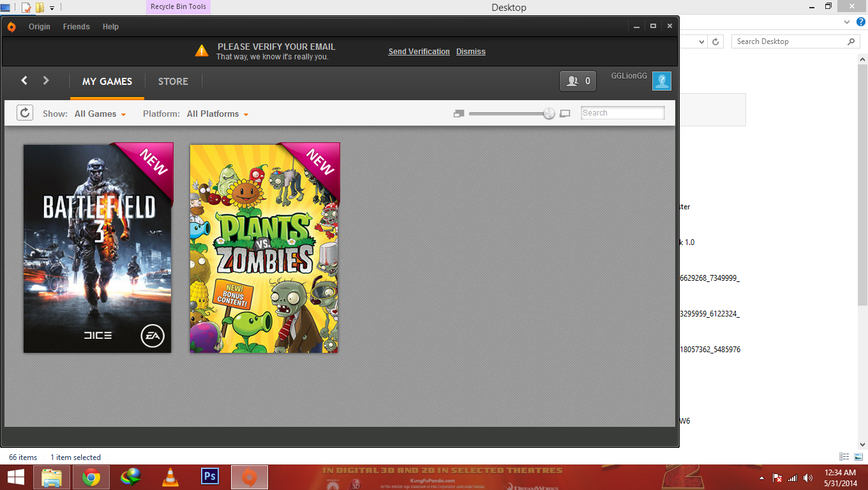
Task: Click the Explorer system icon in title bar
Action: pyautogui.click(x=5, y=8)
